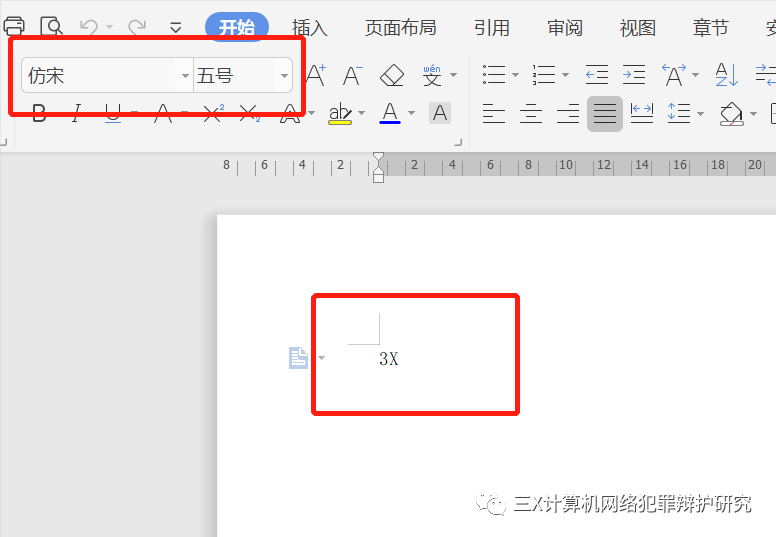Sort text with the A-Z icon
Image resolution: width=776 pixels, height=537 pixels.
click(x=727, y=75)
